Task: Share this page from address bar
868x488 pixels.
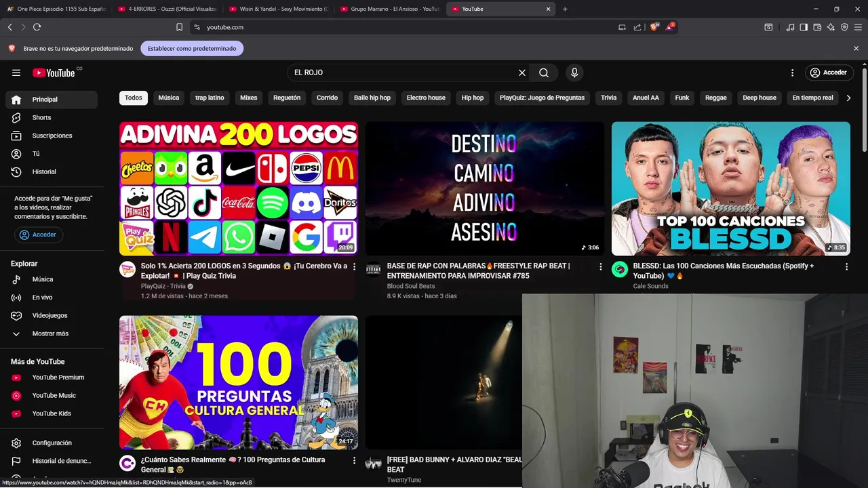Action: coord(637,27)
